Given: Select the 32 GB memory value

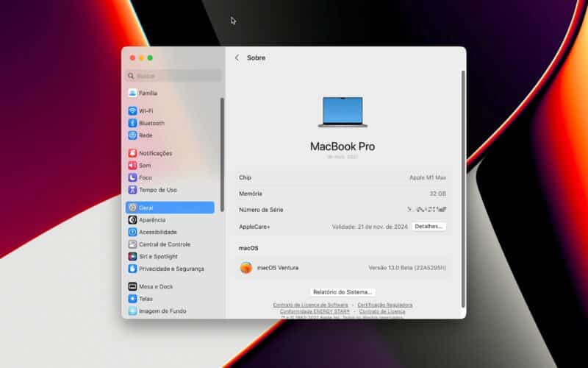Looking at the screenshot, I should (x=437, y=194).
